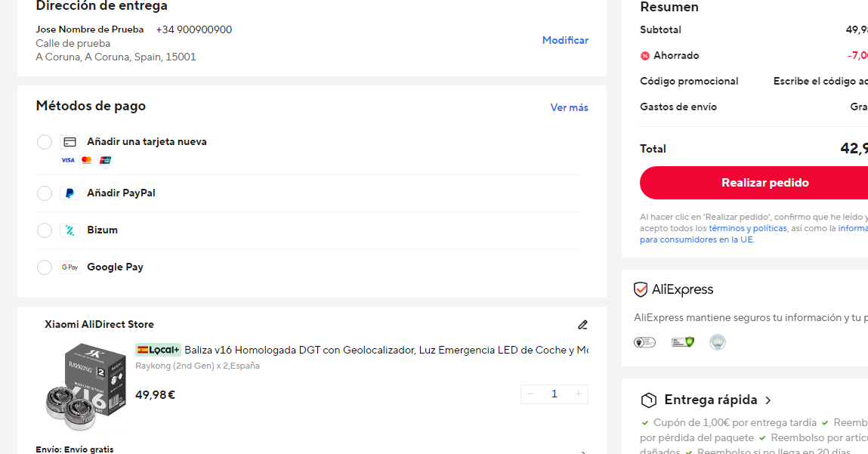Click the 49,98€ product price
This screenshot has height=454, width=868.
click(x=155, y=395)
